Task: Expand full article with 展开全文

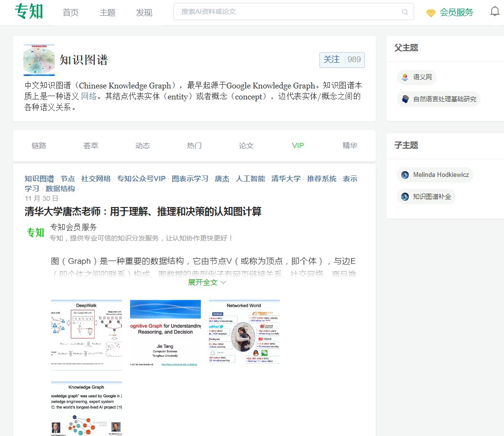Action: tap(207, 283)
